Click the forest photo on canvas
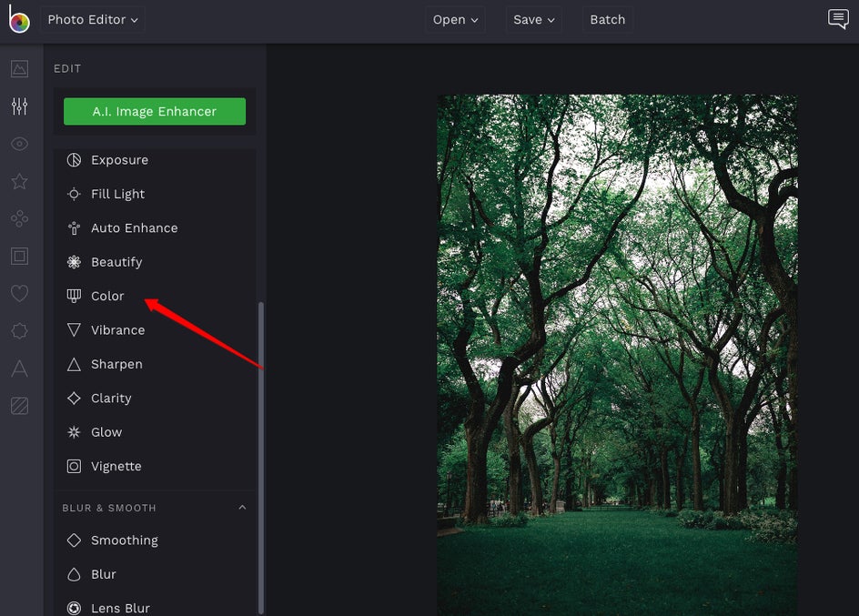 click(617, 355)
